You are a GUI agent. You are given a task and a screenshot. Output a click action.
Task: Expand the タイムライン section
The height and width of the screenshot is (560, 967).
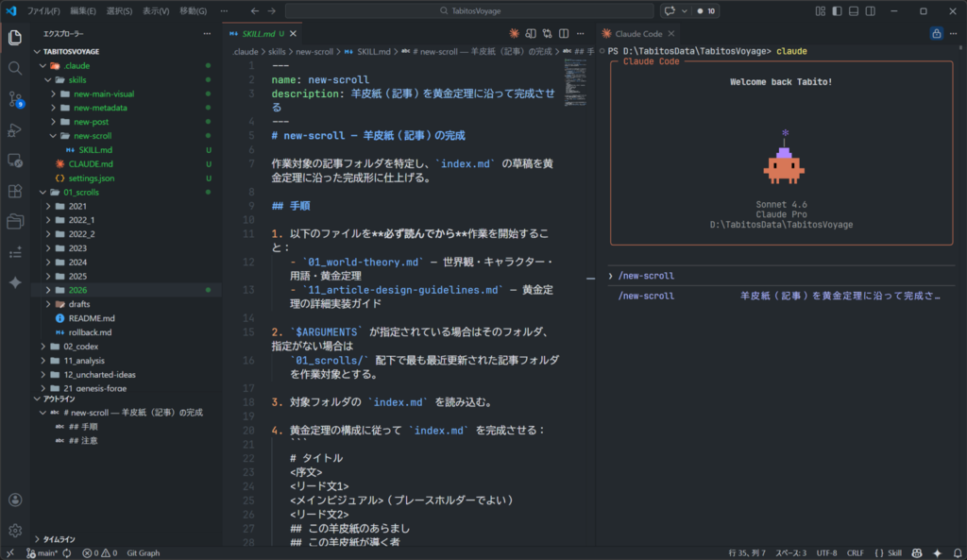pyautogui.click(x=59, y=539)
